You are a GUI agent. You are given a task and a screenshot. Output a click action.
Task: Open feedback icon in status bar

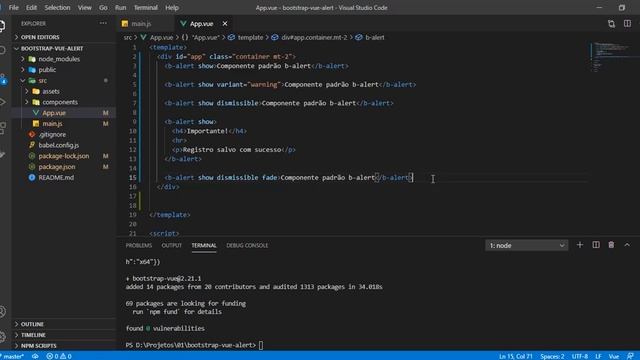(630, 356)
